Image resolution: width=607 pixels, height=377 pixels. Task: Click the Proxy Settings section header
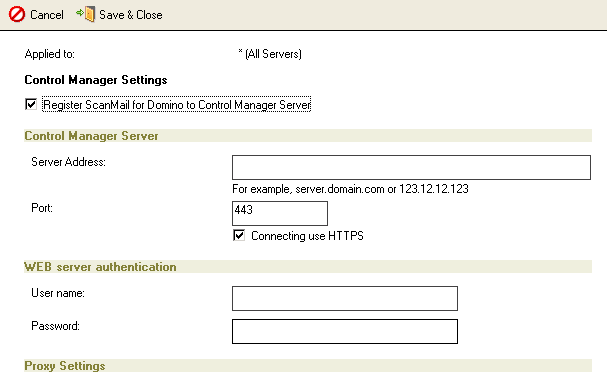[x=308, y=366]
